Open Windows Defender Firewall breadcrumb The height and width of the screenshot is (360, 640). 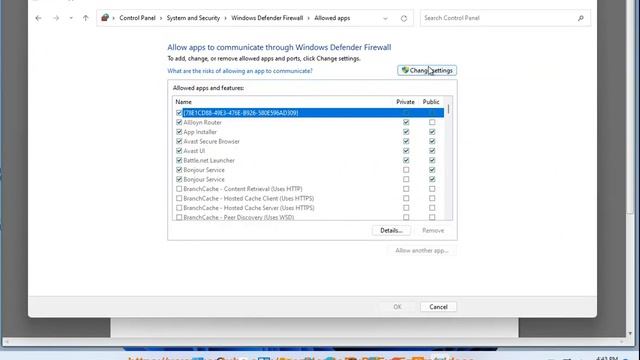click(267, 18)
